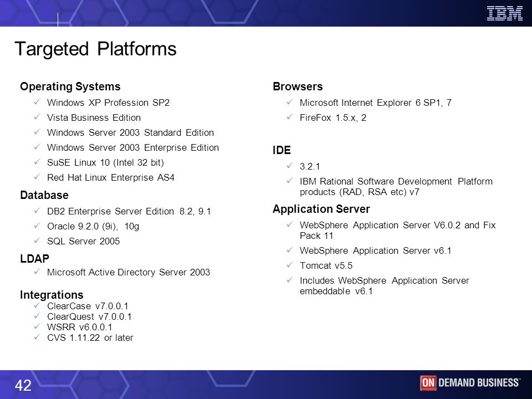Click checkmark beside Windows XP Profession SP2

tap(37, 102)
